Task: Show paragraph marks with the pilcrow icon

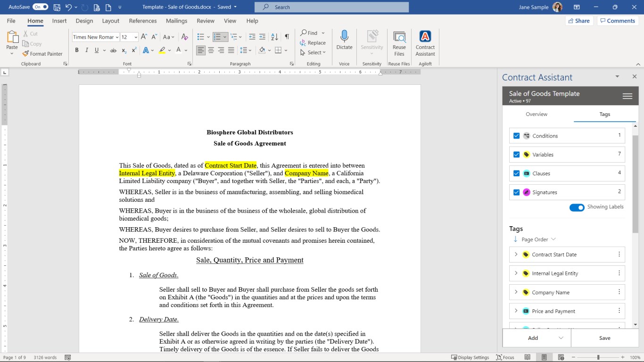Action: [x=287, y=37]
